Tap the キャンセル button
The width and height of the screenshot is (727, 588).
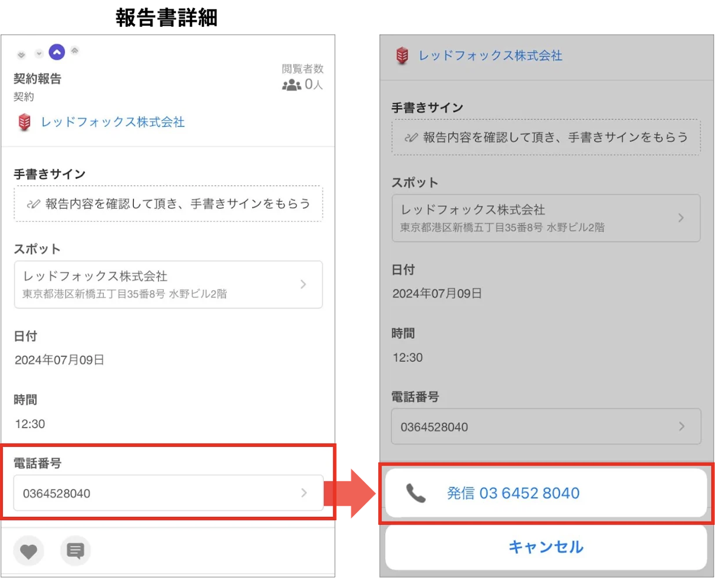546,547
